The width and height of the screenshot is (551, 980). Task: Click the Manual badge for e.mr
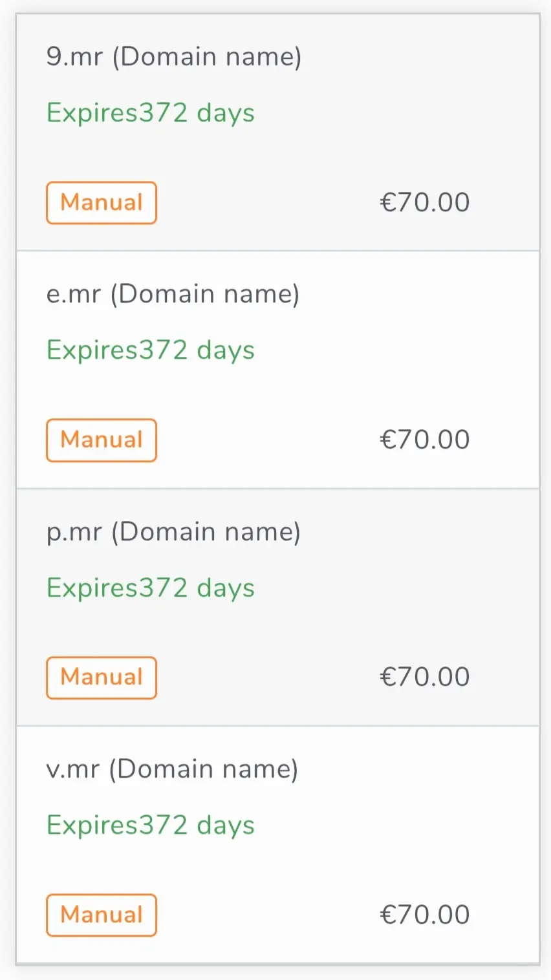click(x=102, y=440)
